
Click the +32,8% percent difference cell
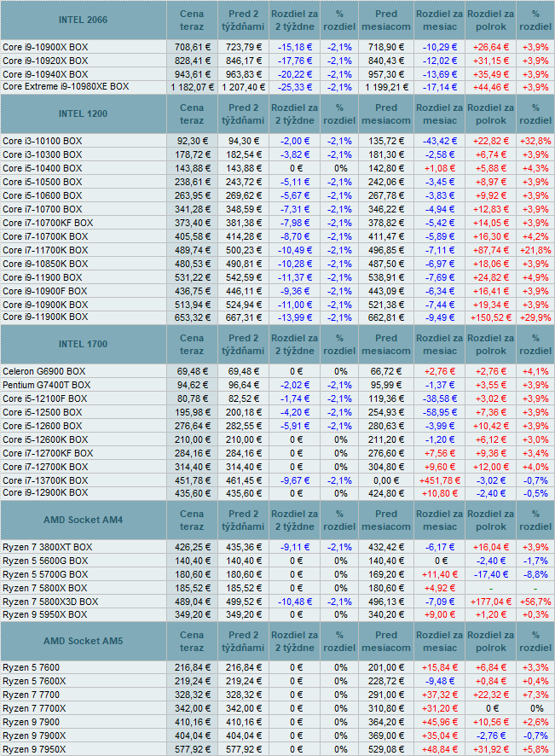[x=535, y=142]
